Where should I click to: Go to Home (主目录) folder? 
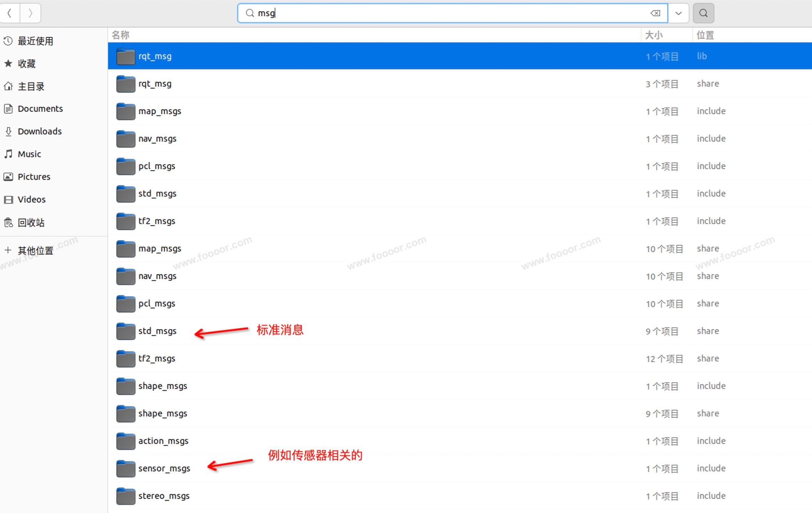pos(31,86)
